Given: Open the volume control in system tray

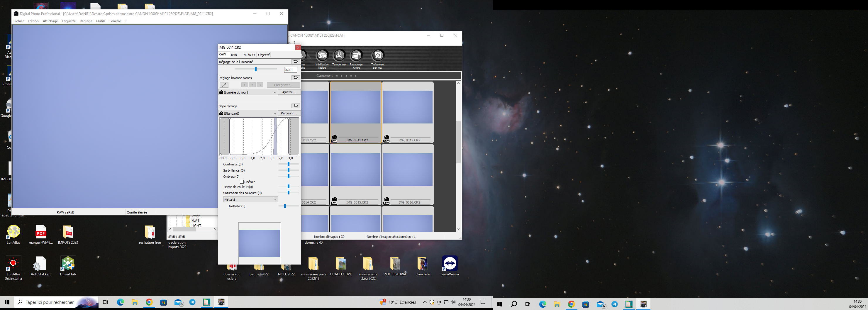Looking at the screenshot, I should click(x=453, y=302).
